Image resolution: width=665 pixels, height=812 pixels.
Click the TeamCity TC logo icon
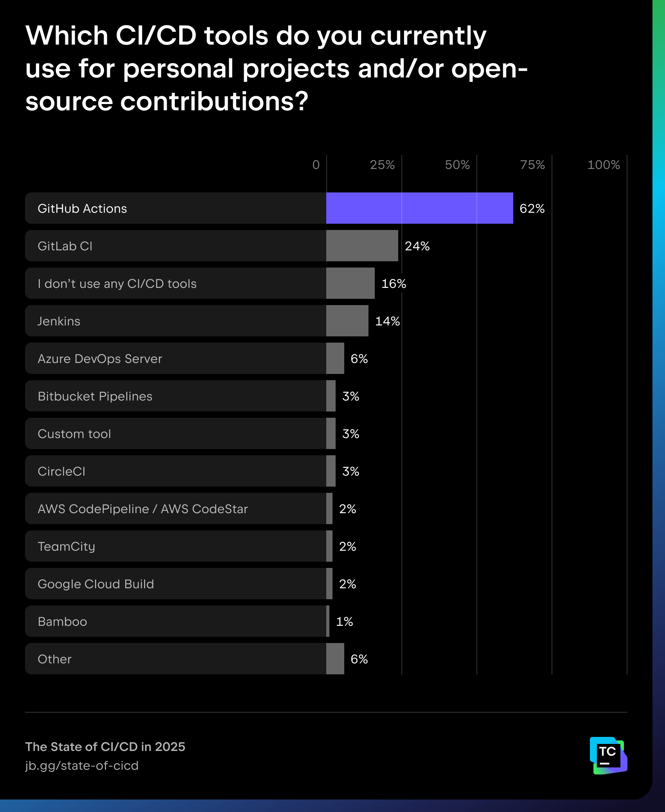608,755
